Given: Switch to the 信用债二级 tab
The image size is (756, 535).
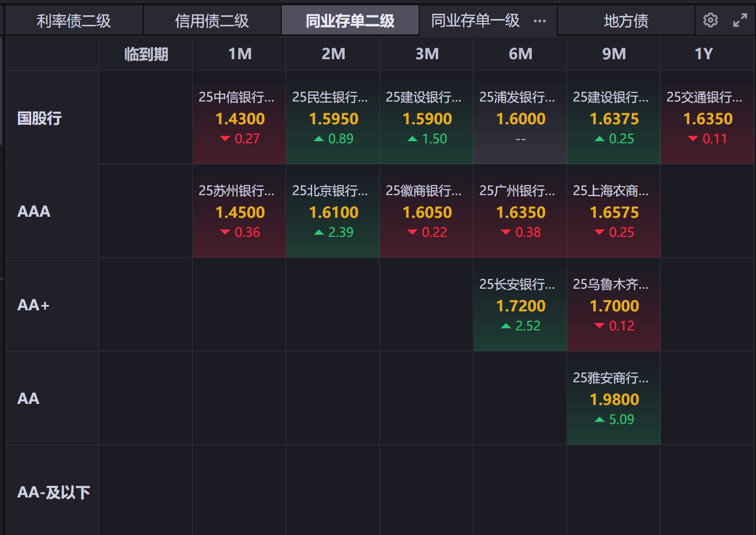Looking at the screenshot, I should [x=212, y=21].
